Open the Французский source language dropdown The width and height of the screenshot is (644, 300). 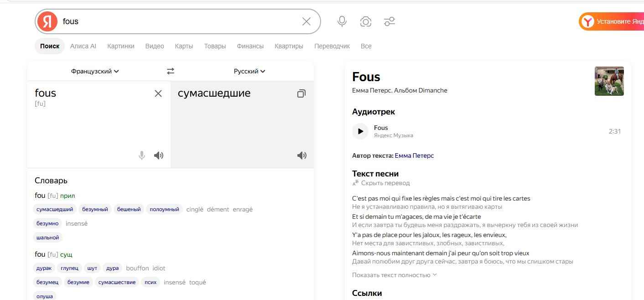point(95,71)
